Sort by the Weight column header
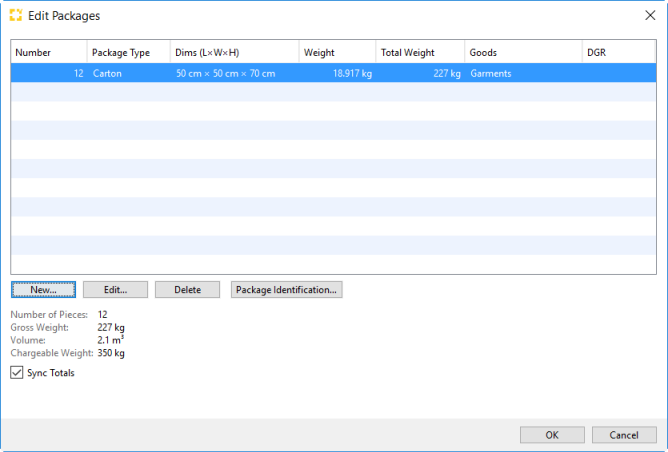This screenshot has width=668, height=452. (337, 53)
